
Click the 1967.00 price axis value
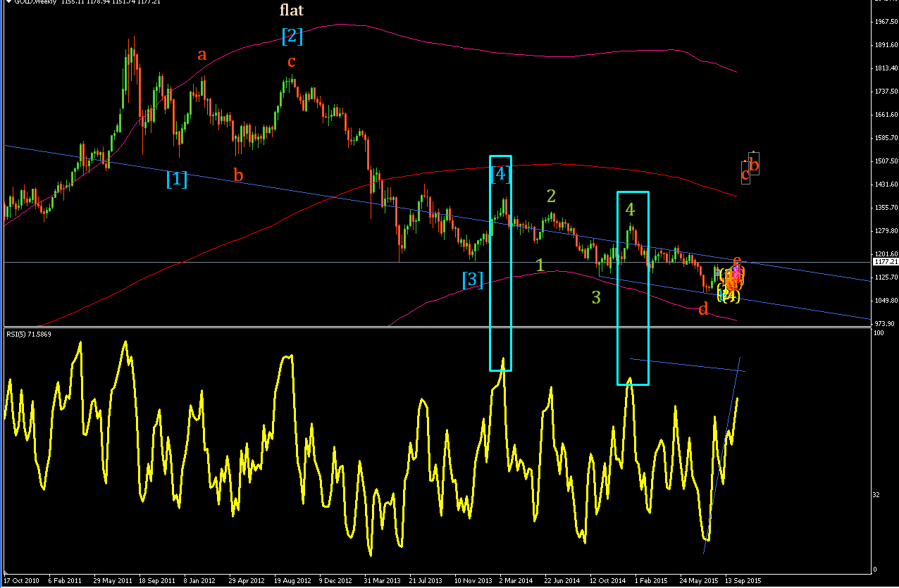885,22
